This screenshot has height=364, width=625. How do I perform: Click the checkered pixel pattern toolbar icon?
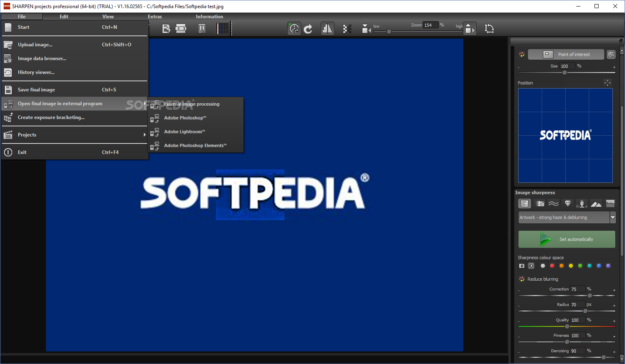point(347,28)
